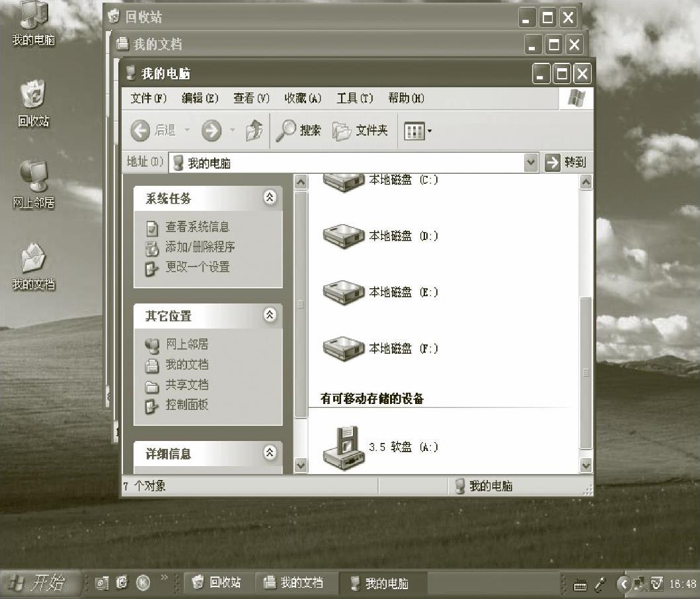Viewport: 700px width, 599px height.
Task: Select the 3.5 软盘 (A:) floppy icon
Action: [x=342, y=448]
